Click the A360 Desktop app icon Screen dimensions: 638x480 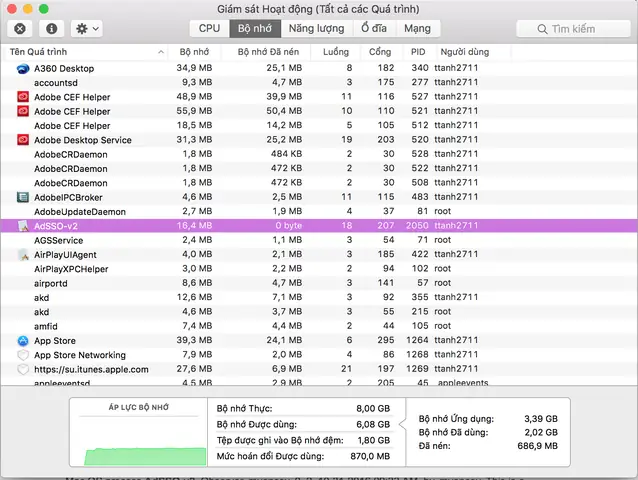point(23,68)
